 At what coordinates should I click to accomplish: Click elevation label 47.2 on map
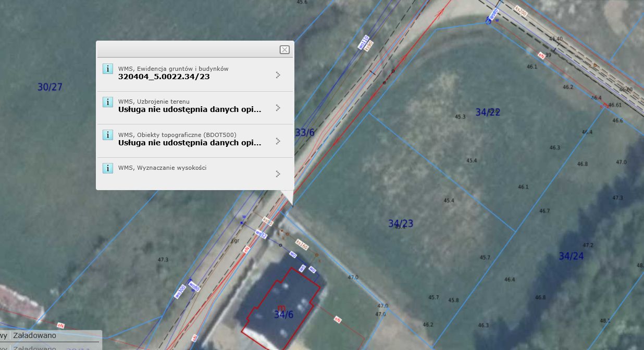click(x=588, y=245)
